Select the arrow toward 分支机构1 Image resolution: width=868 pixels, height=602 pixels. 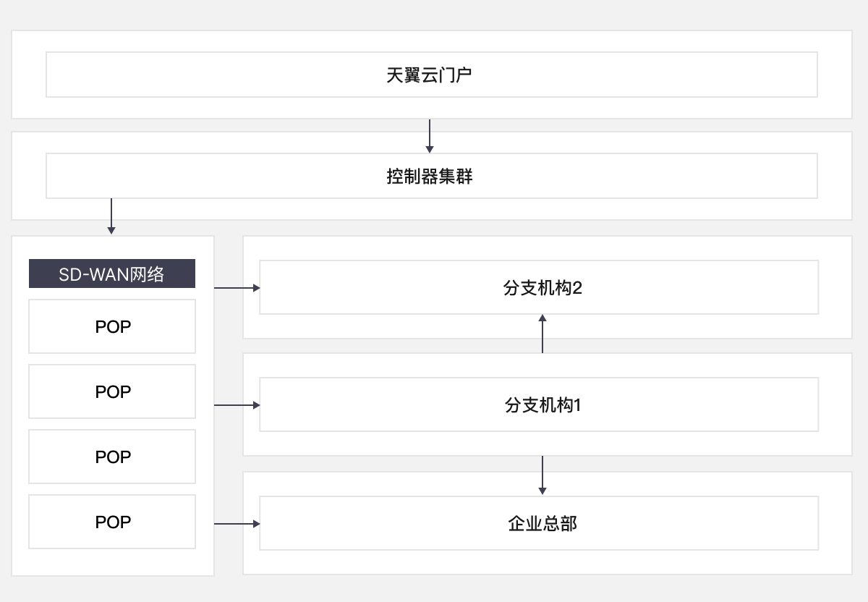(235, 404)
